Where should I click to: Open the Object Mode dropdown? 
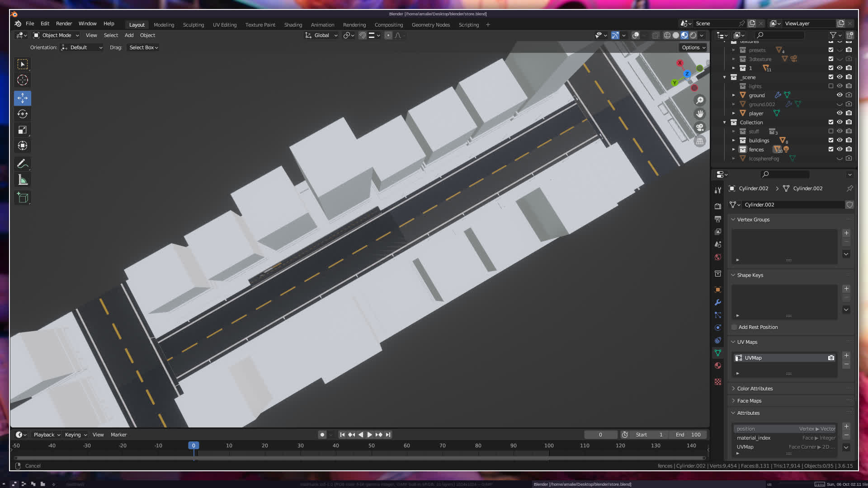(x=56, y=35)
